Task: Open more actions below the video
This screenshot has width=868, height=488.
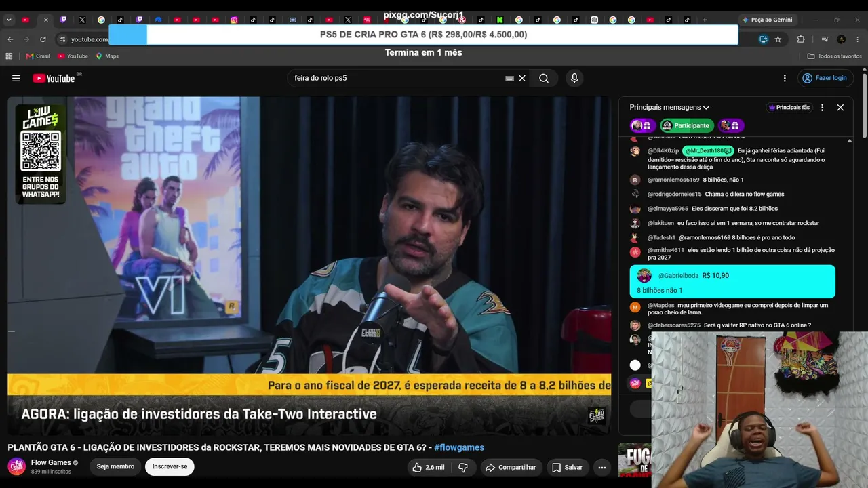Action: pyautogui.click(x=601, y=467)
